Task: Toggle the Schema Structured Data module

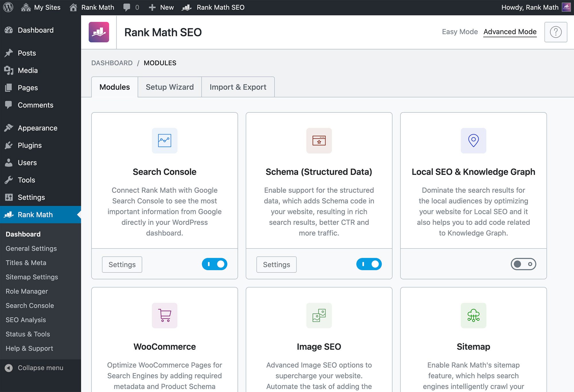Action: pos(368,264)
